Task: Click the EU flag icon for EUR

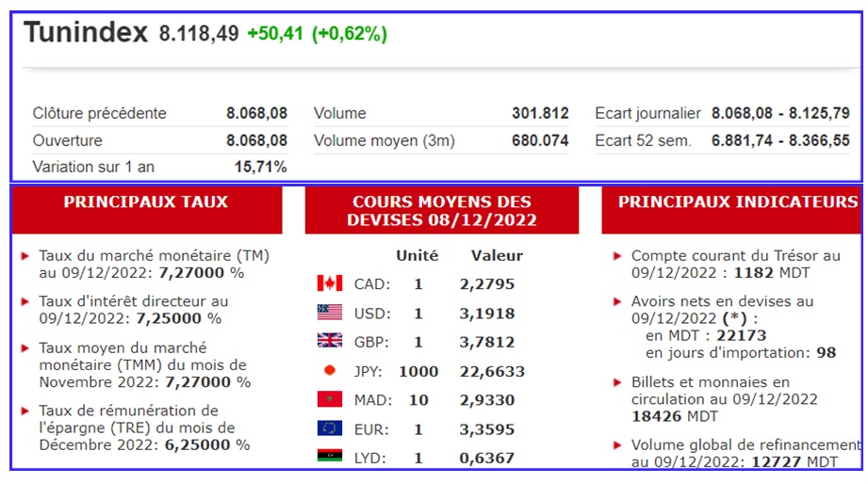Action: tap(329, 428)
